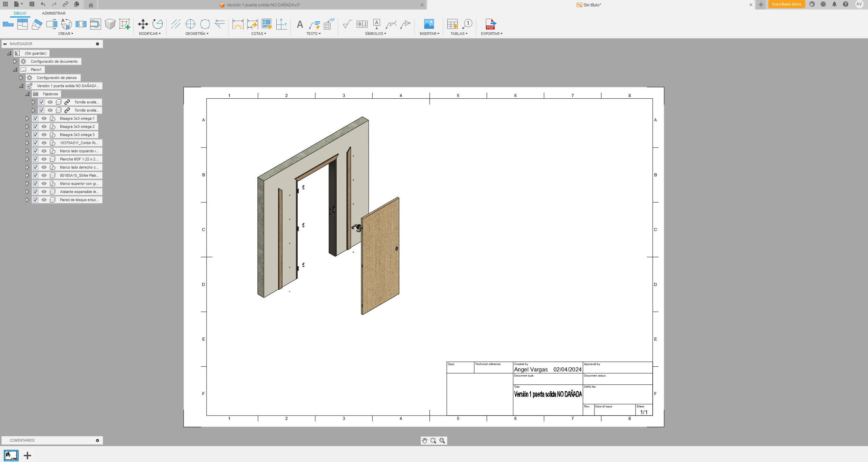
Task: Select the Dimension tool icon
Action: pos(238,24)
